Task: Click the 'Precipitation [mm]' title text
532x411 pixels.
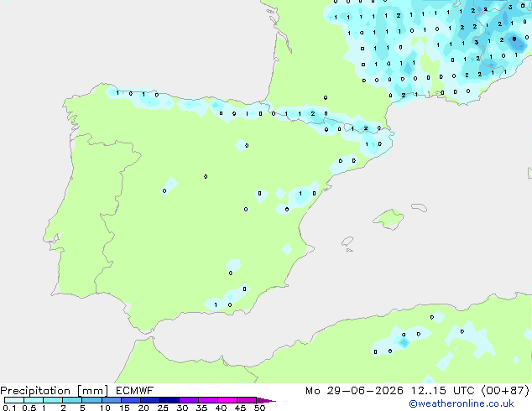Action: coord(55,391)
